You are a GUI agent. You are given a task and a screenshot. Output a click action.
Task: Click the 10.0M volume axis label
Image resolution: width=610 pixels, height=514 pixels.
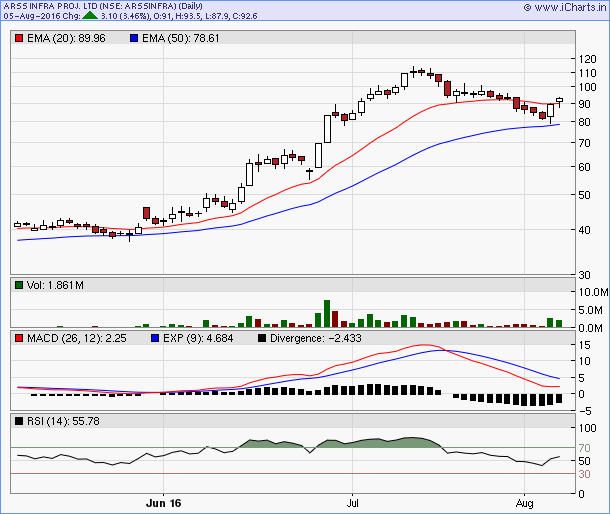point(593,292)
